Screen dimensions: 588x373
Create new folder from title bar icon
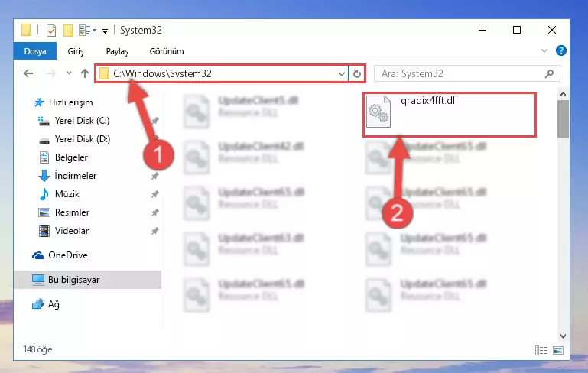pyautogui.click(x=68, y=31)
